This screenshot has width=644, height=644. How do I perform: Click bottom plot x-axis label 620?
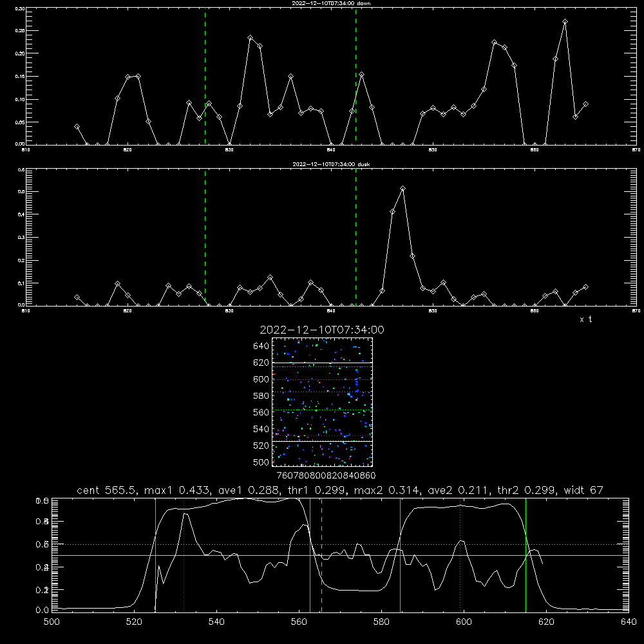[x=547, y=622]
